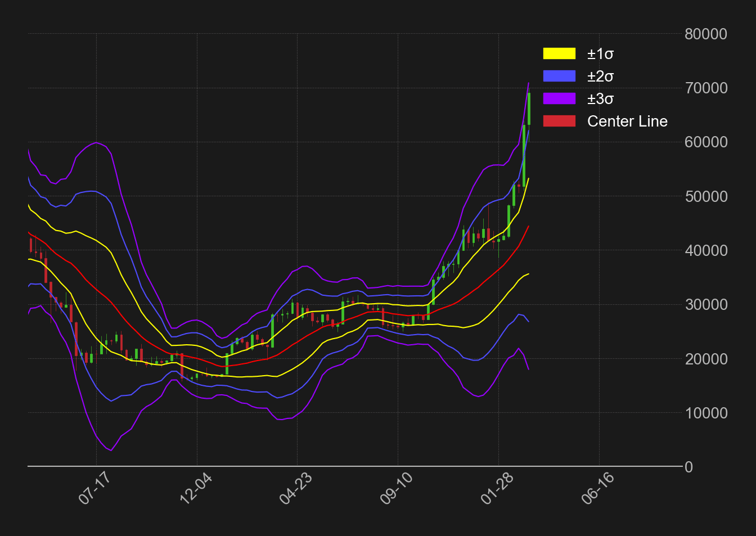Click the blue ±2σ legend swatch
756x536 pixels.
pos(559,76)
